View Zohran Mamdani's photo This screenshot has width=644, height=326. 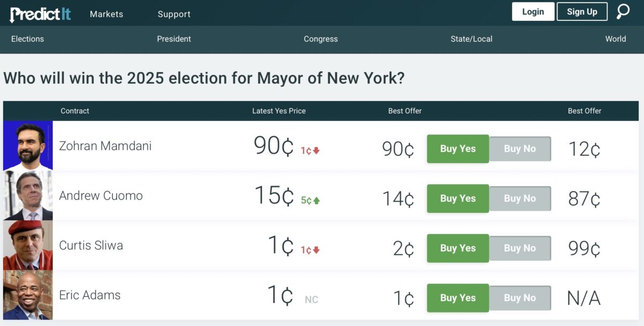pyautogui.click(x=28, y=146)
